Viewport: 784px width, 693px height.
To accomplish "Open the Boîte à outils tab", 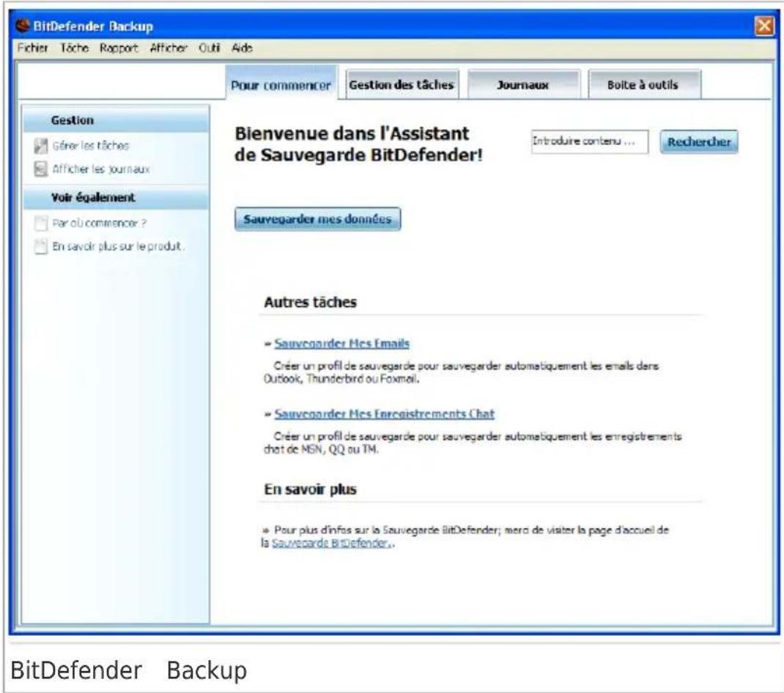I will pyautogui.click(x=643, y=84).
